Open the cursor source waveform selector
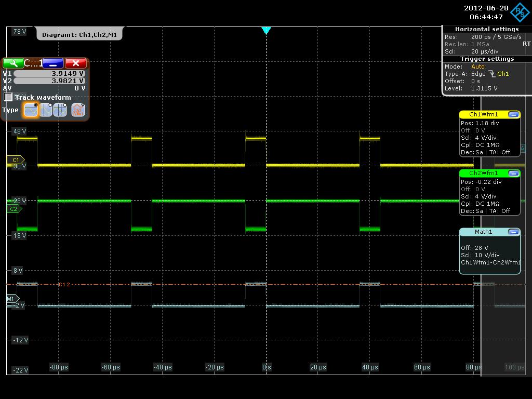532x399 pixels. tap(78, 110)
